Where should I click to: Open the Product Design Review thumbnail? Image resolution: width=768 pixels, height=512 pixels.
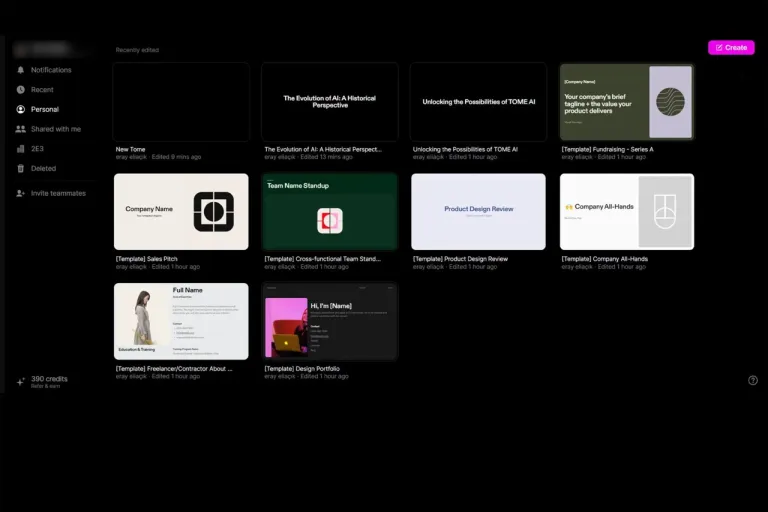point(479,212)
